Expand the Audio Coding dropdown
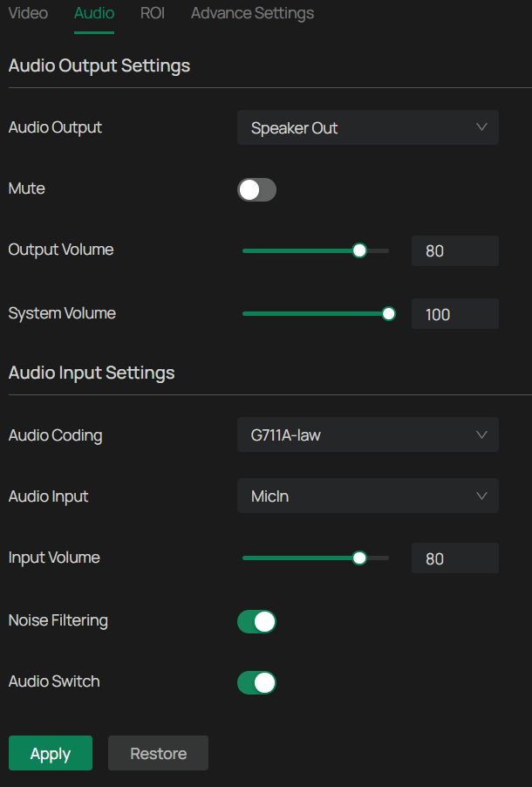This screenshot has width=532, height=787. coord(368,435)
